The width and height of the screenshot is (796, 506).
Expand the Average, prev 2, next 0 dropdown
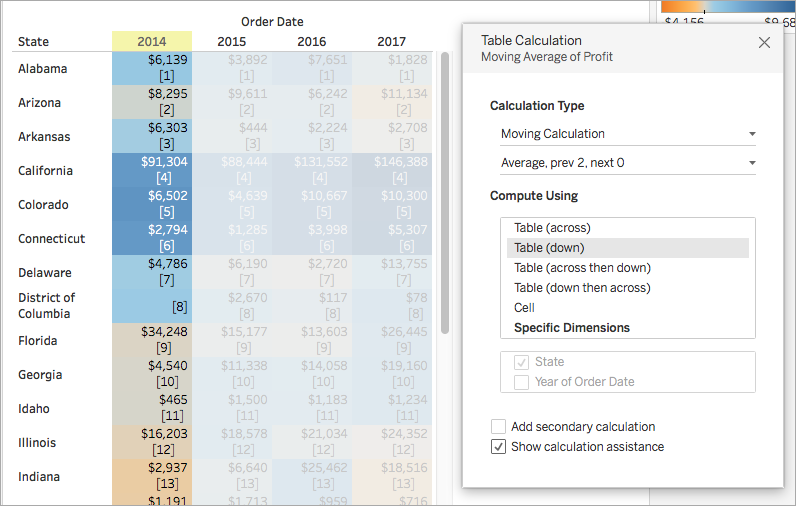[627, 163]
